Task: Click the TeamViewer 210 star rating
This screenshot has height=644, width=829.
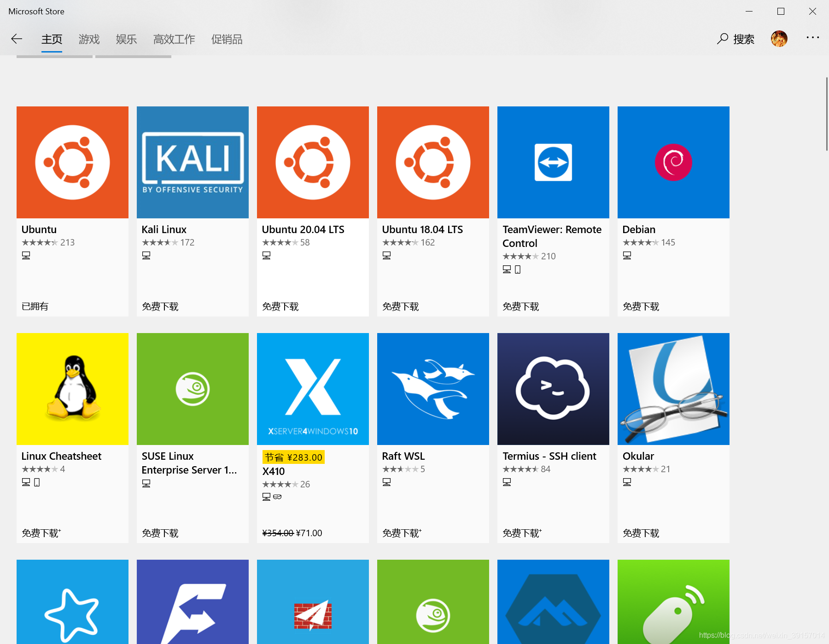Action: point(529,256)
